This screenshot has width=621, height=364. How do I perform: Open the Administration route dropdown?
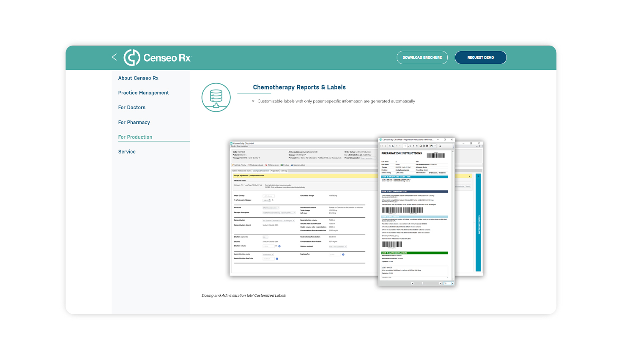click(268, 255)
